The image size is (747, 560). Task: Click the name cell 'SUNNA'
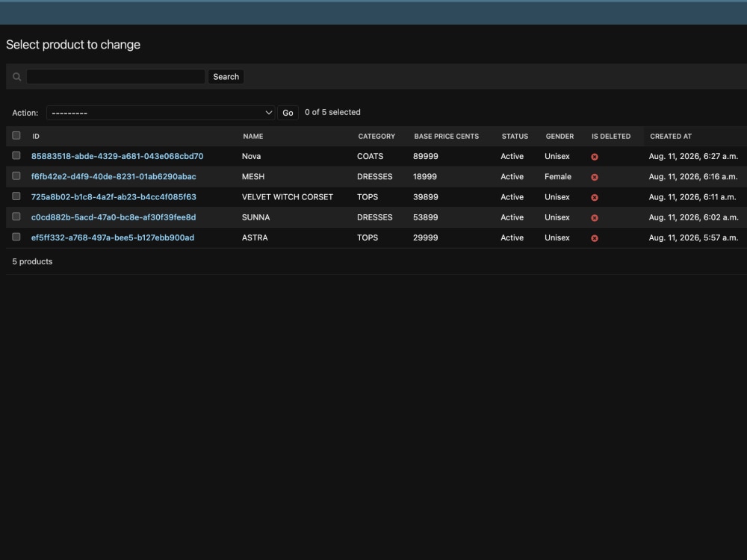[x=255, y=217]
